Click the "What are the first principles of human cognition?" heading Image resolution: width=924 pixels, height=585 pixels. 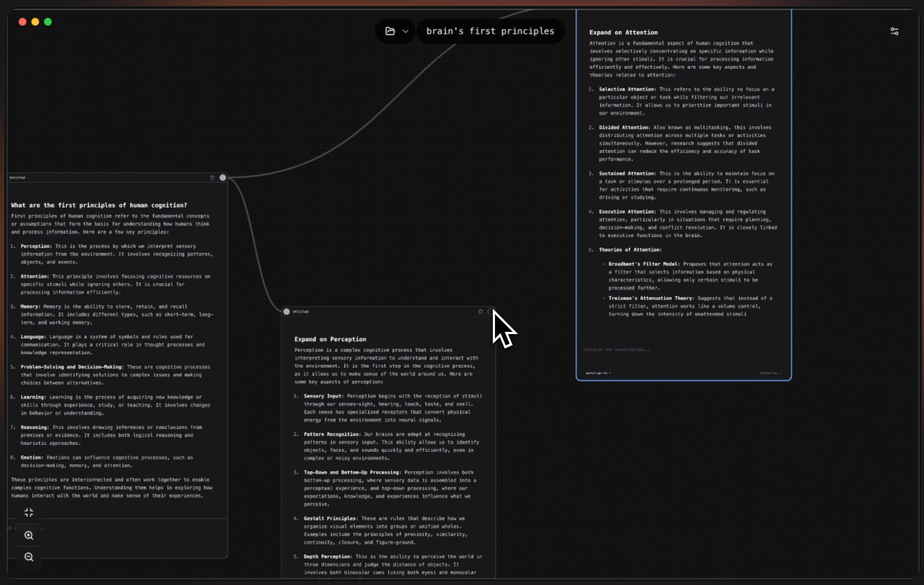[99, 205]
